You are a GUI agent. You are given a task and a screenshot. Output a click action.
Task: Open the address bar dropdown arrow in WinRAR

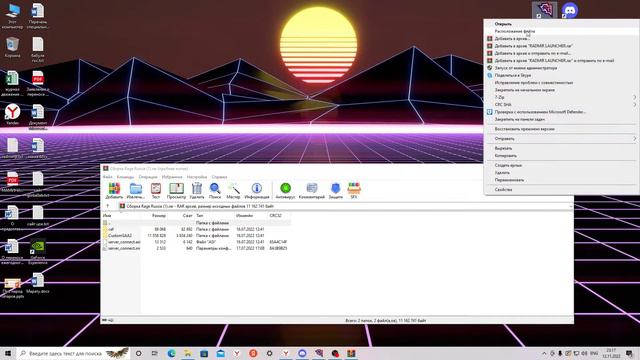(x=571, y=207)
